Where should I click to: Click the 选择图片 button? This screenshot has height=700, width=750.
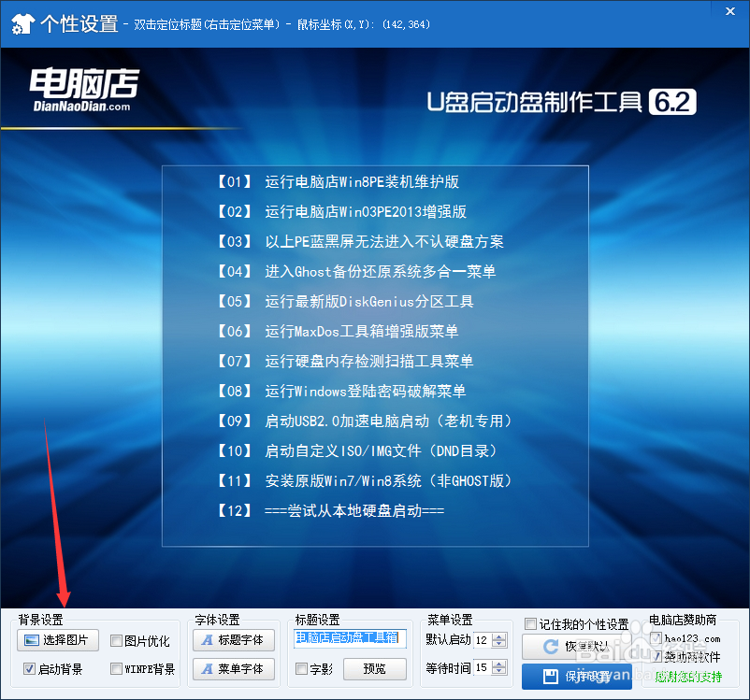click(x=57, y=640)
